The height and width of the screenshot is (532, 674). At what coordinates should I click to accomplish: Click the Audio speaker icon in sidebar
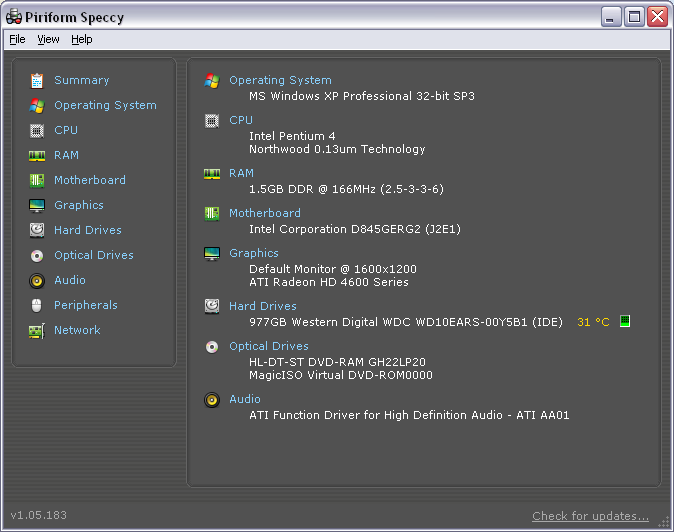[x=37, y=281]
